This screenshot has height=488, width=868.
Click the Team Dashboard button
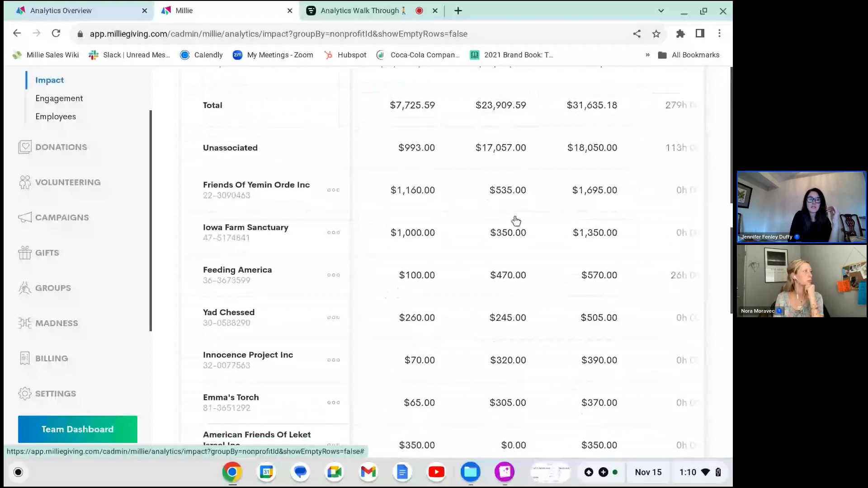pos(77,429)
